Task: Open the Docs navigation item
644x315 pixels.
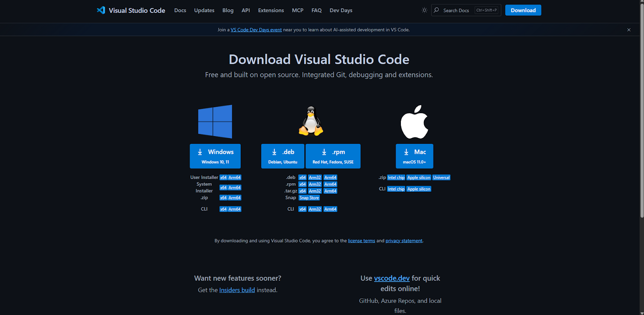Action: coord(180,10)
